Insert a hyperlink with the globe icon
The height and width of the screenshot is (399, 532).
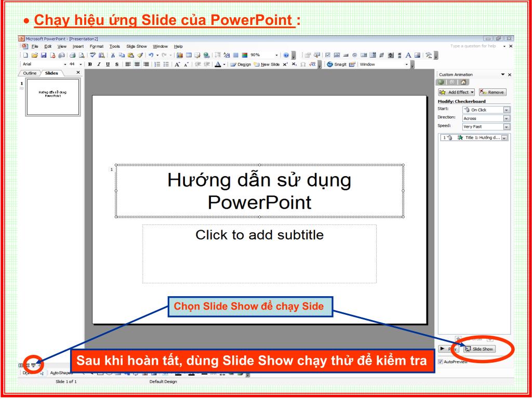207,55
